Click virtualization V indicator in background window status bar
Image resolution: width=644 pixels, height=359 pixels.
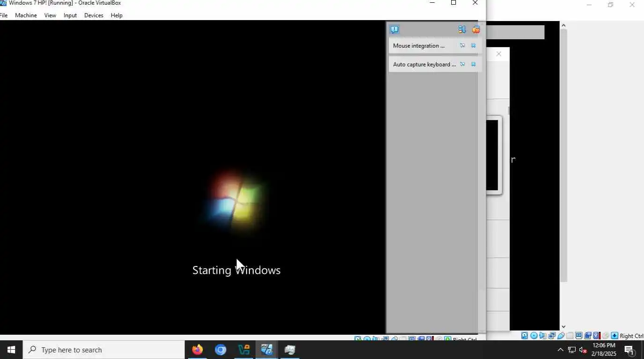pyautogui.click(x=596, y=336)
